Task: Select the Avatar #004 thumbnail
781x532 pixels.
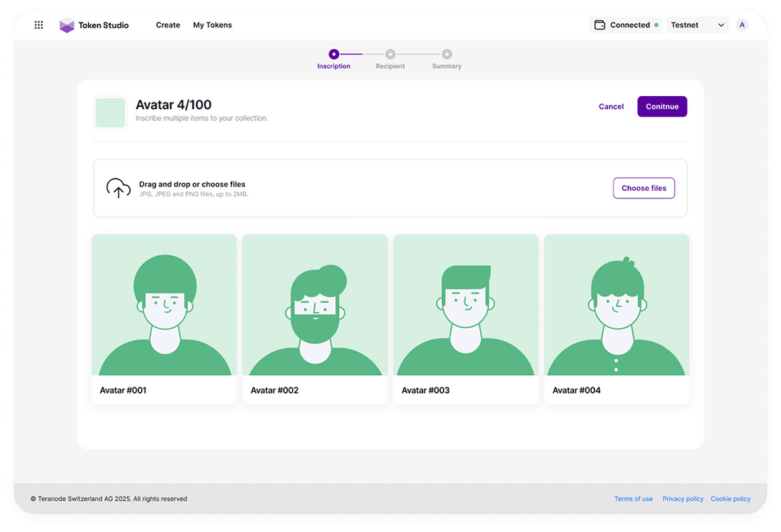Action: 616,305
